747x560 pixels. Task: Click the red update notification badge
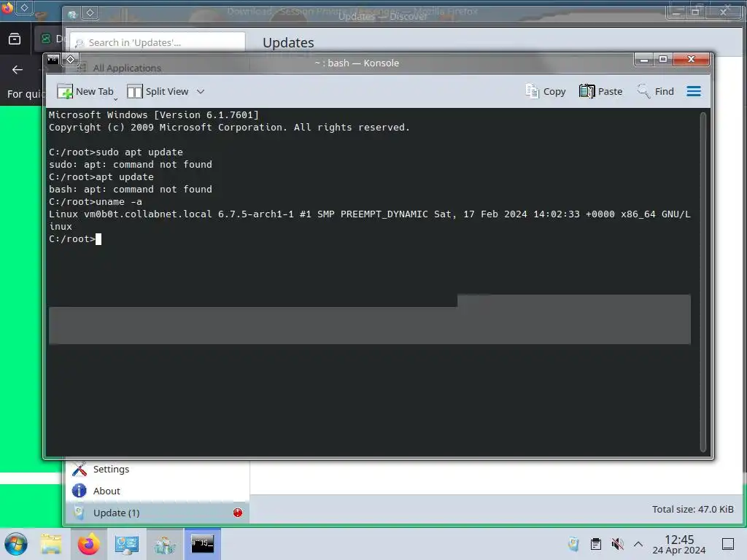tap(238, 513)
